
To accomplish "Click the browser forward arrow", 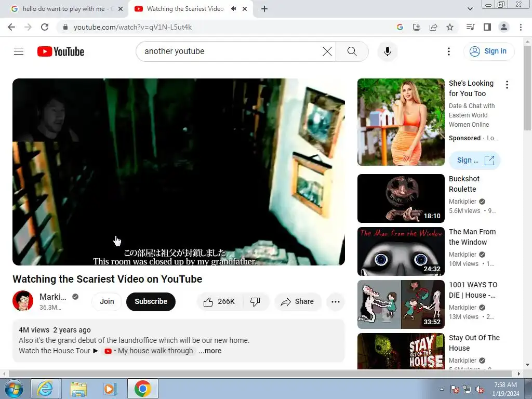I will [x=28, y=27].
